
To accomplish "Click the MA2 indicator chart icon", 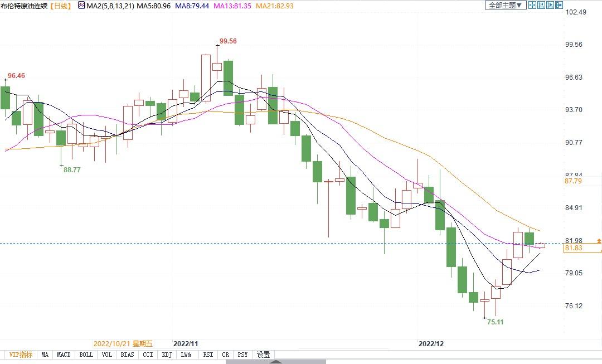I will 81,6.
